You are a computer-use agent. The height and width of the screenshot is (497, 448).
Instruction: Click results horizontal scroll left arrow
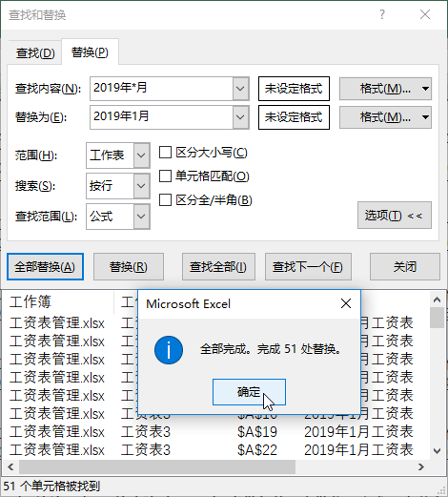pos(10,466)
